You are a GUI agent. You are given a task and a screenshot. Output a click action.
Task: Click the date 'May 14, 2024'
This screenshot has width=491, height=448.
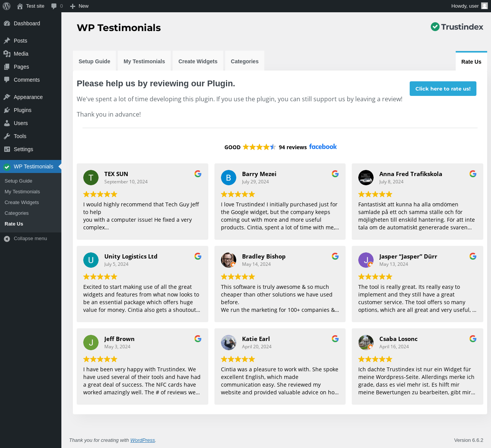256,264
